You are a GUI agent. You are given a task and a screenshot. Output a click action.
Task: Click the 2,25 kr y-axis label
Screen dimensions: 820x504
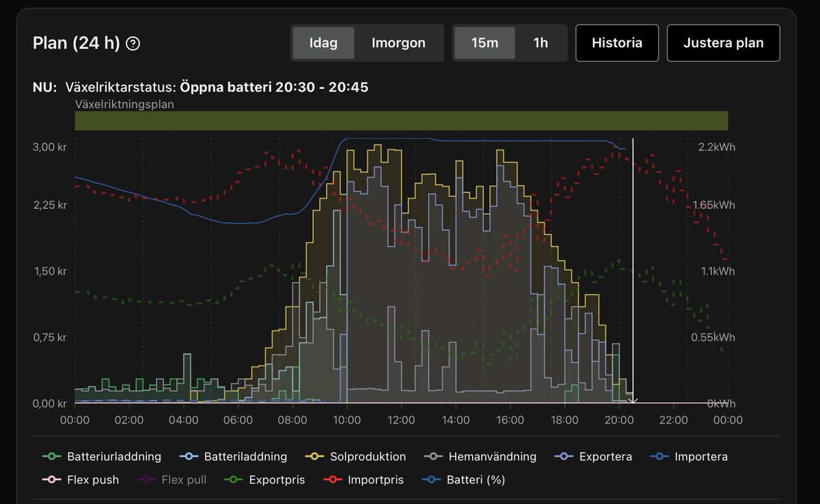pyautogui.click(x=50, y=205)
